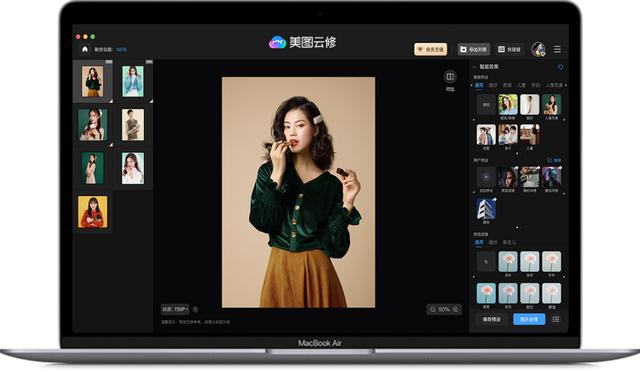Open the gold membership recharge button

[x=431, y=49]
